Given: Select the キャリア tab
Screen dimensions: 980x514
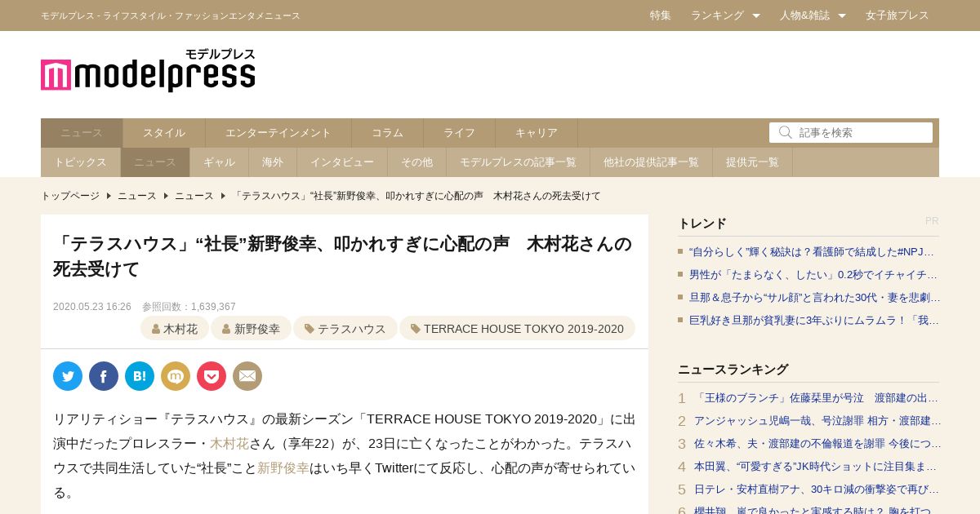Looking at the screenshot, I should (x=537, y=133).
